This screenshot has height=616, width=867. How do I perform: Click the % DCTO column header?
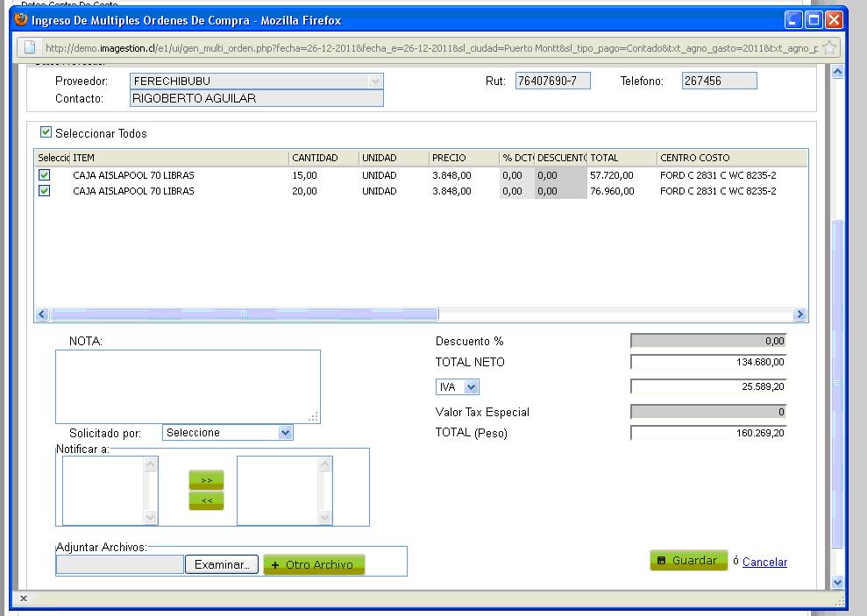[x=517, y=158]
